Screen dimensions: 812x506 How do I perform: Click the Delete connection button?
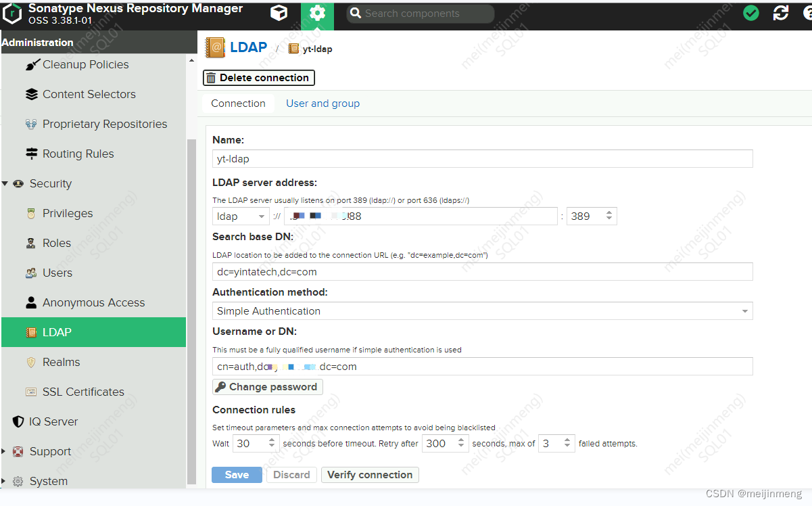pos(258,78)
